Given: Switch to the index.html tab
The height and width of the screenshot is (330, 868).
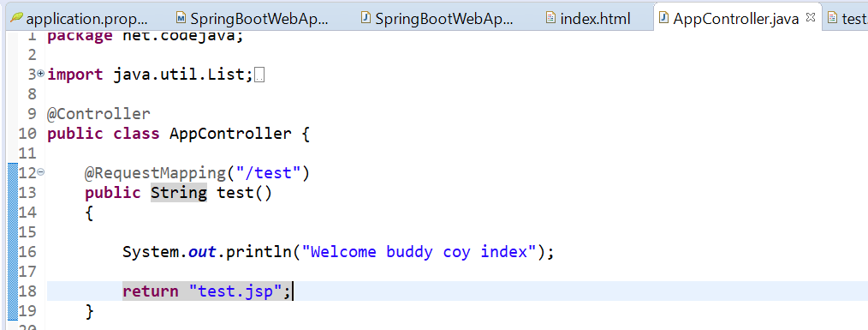Looking at the screenshot, I should (588, 19).
